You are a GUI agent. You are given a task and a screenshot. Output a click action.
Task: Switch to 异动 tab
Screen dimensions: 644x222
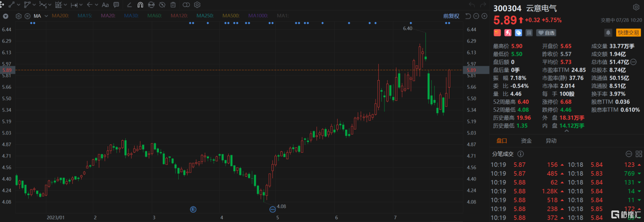[x=551, y=141]
